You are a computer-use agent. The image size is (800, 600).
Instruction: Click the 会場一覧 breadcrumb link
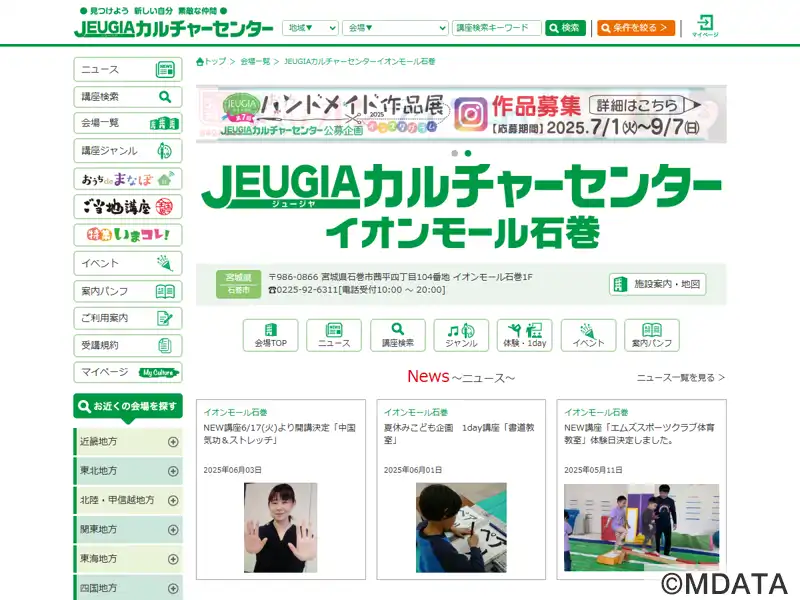(x=255, y=62)
